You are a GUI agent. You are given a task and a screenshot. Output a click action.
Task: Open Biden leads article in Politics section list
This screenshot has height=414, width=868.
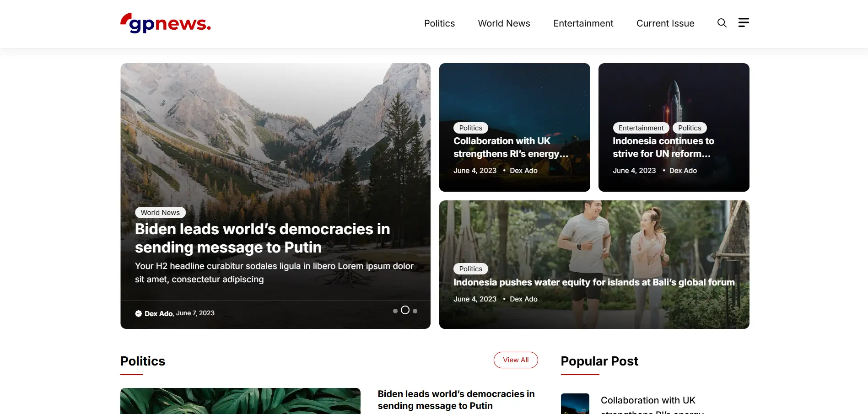pyautogui.click(x=456, y=400)
